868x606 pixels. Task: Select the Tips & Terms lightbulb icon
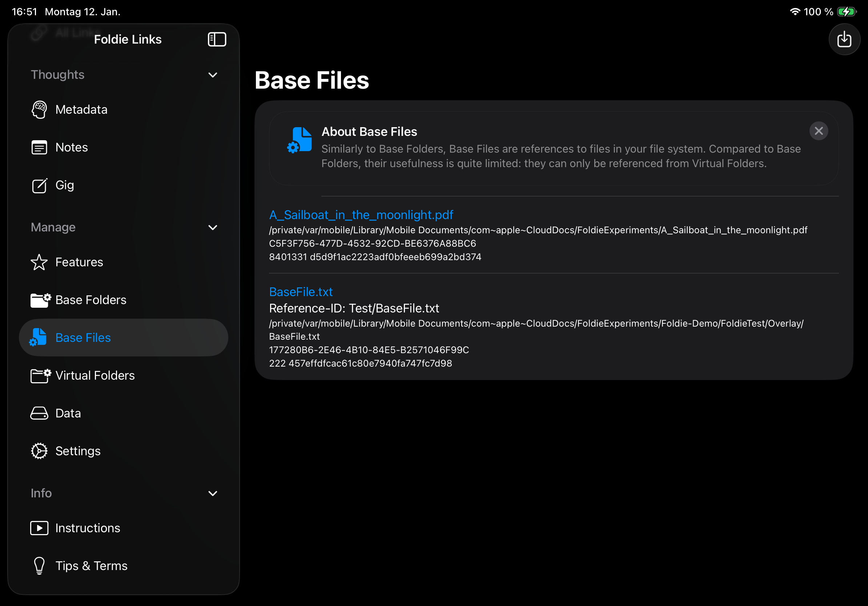(39, 566)
